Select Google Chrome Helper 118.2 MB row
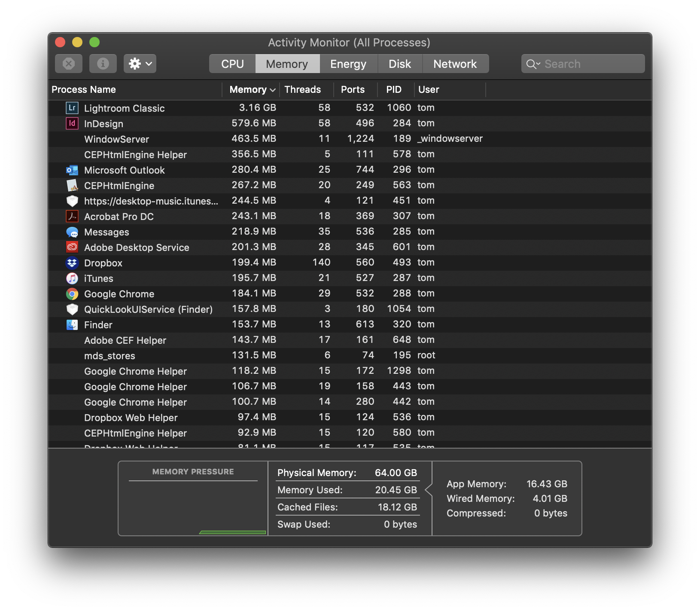Screen dimensions: 700x611 tap(350, 371)
